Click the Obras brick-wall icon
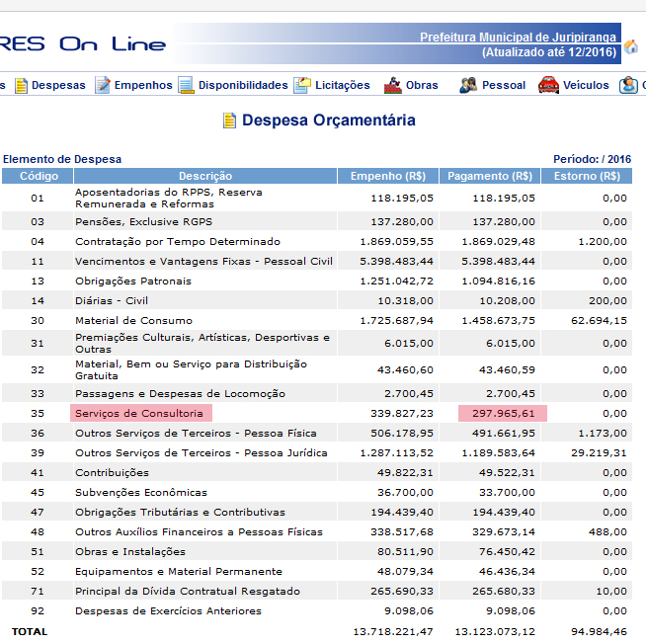The image size is (646, 644). click(392, 85)
